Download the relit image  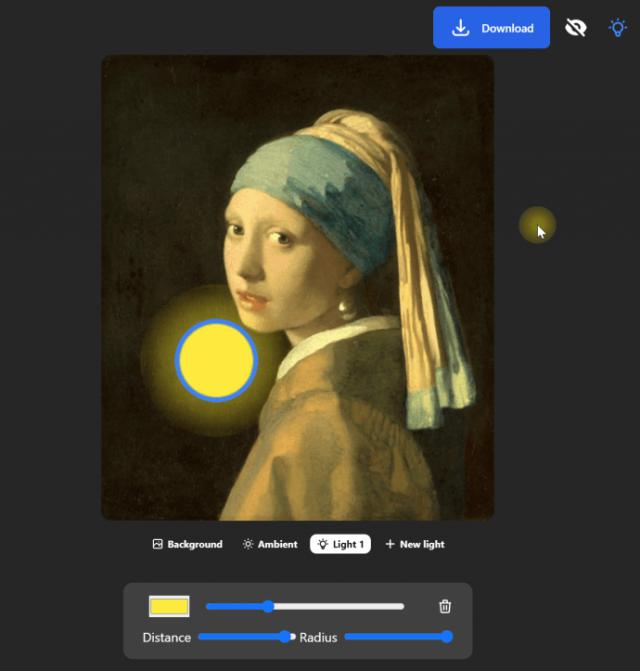[491, 28]
